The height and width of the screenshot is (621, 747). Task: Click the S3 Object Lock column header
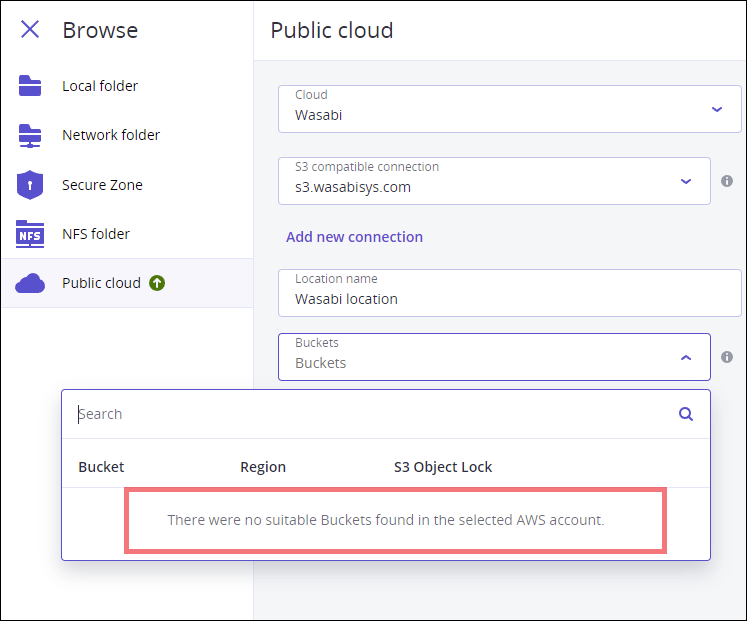pos(443,467)
